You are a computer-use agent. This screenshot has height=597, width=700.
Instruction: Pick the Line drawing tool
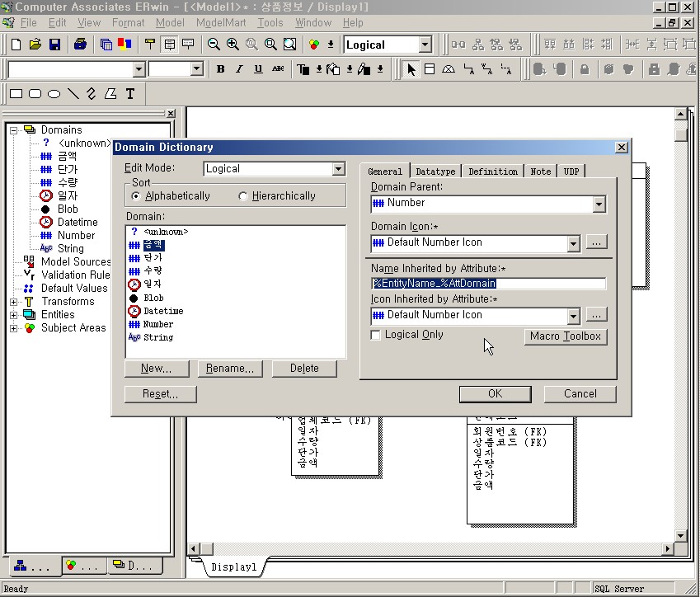(73, 94)
